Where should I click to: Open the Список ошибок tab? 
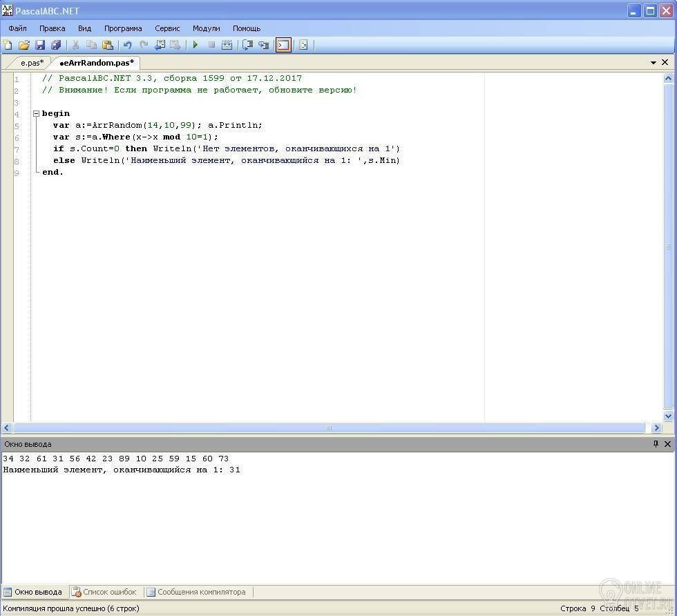[x=104, y=593]
